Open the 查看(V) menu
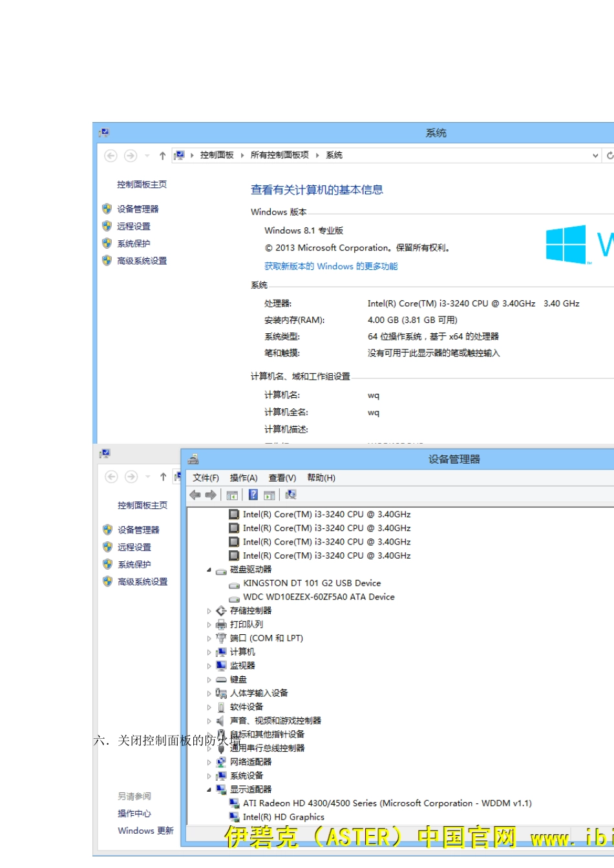 click(x=282, y=478)
